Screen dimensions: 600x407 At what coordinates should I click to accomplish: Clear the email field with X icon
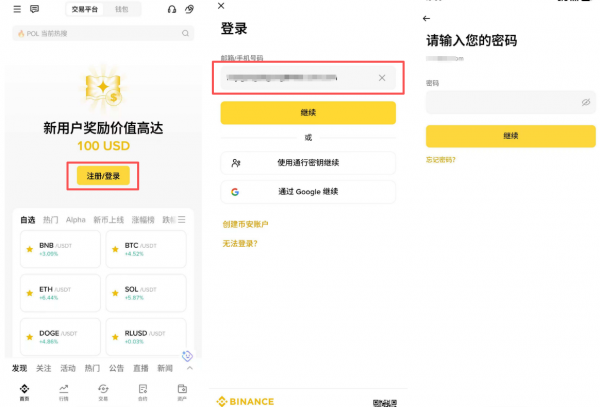(x=382, y=78)
